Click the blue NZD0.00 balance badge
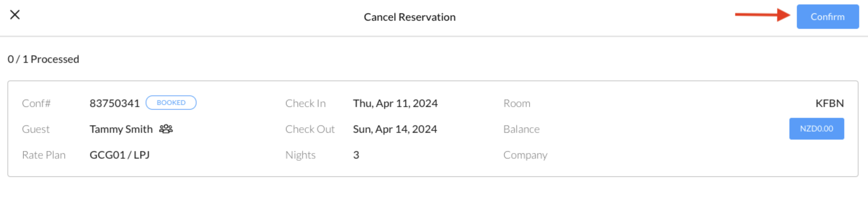The height and width of the screenshot is (197, 868). pos(817,129)
